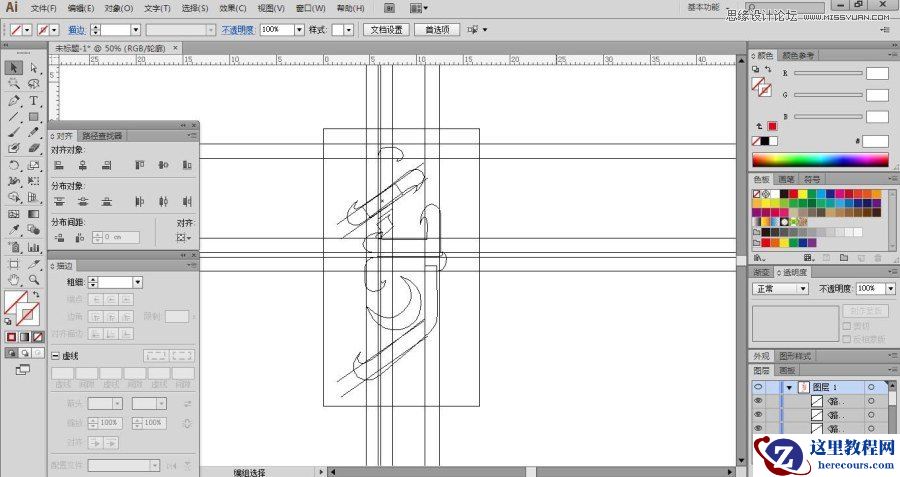Open the 文件(F) menu
This screenshot has height=477, width=900.
coord(44,8)
